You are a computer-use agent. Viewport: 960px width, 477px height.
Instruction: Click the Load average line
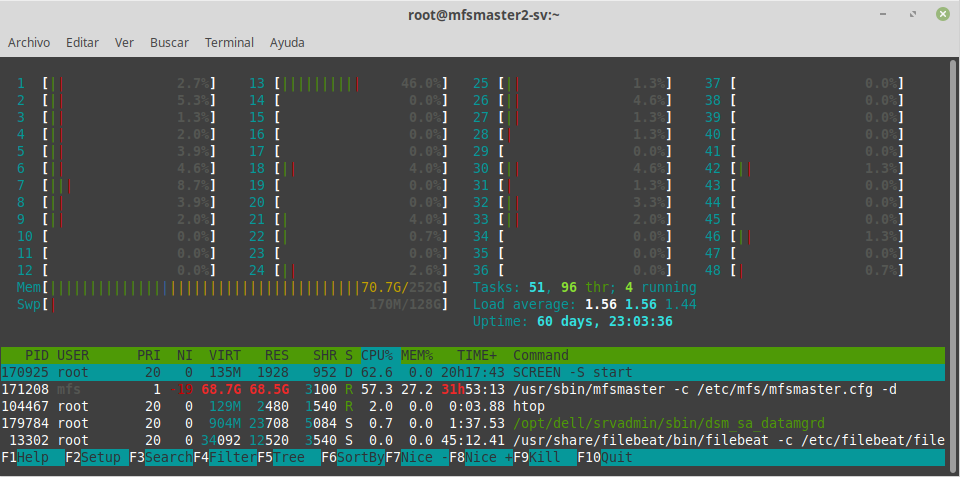tap(585, 304)
